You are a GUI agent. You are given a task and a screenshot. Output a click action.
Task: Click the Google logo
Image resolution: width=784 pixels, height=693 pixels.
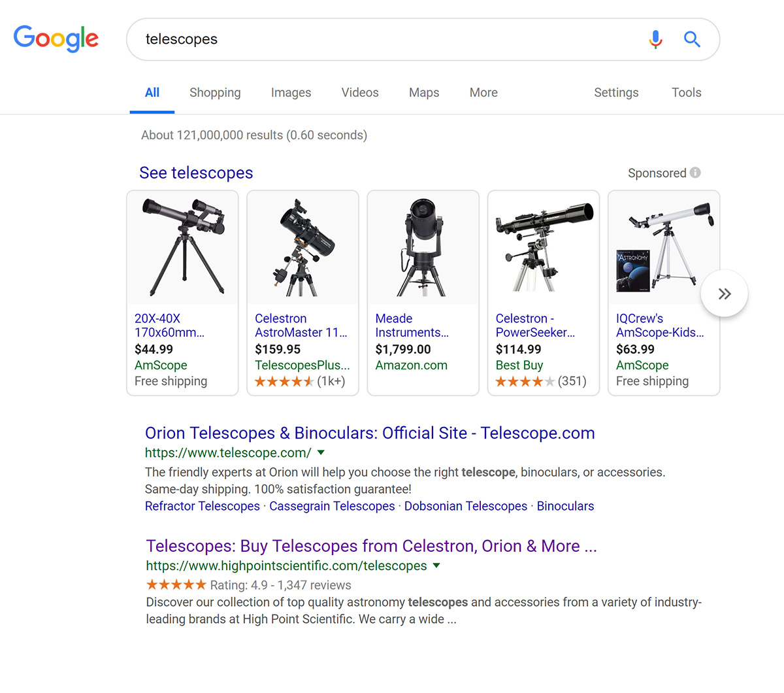pos(56,39)
